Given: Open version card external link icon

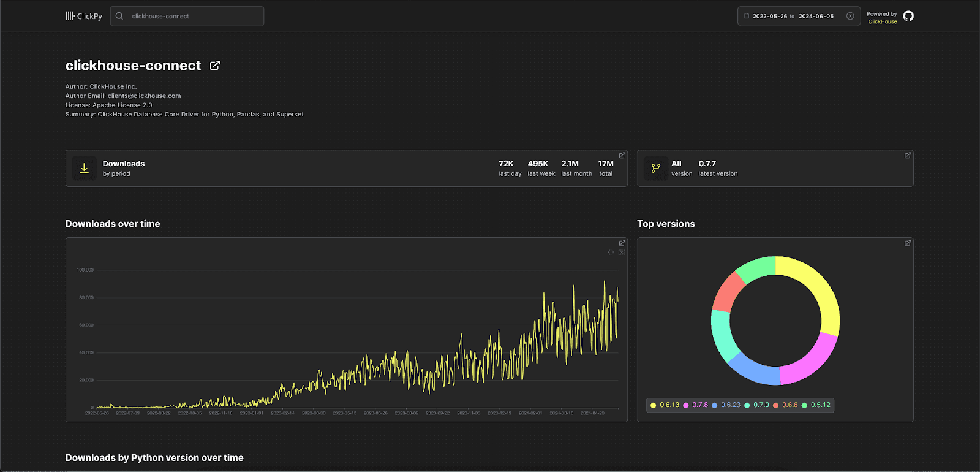Looking at the screenshot, I should point(908,156).
